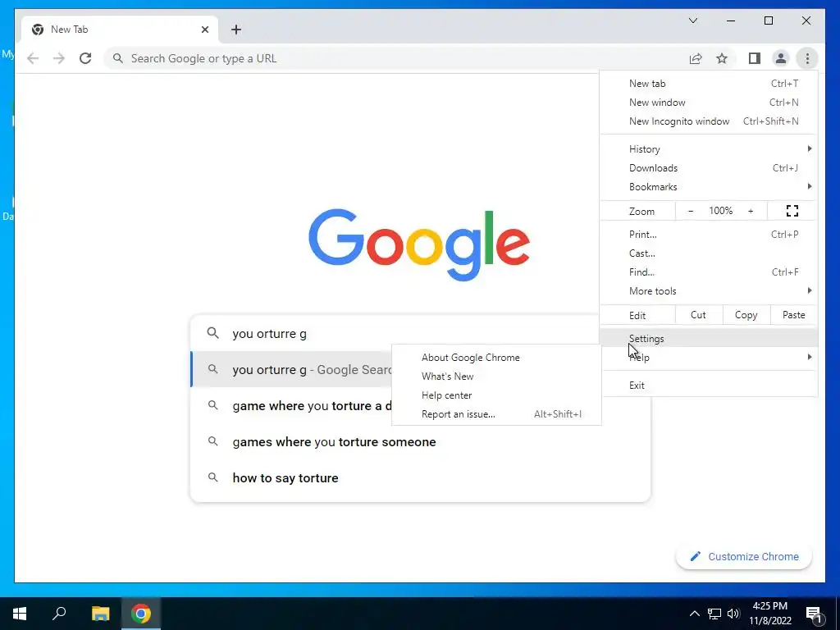Bookmark this tab with the star icon
This screenshot has height=630, width=840.
pos(722,58)
